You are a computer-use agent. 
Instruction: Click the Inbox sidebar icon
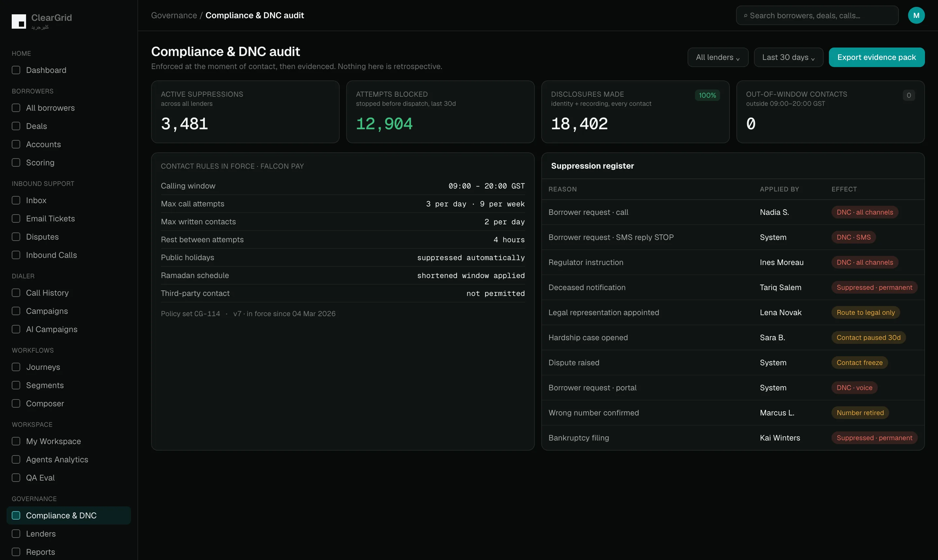pyautogui.click(x=16, y=200)
